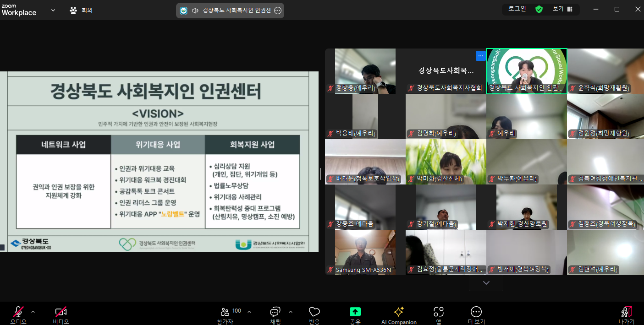
Task: Open AI Companion sparkle icon
Action: tap(399, 312)
